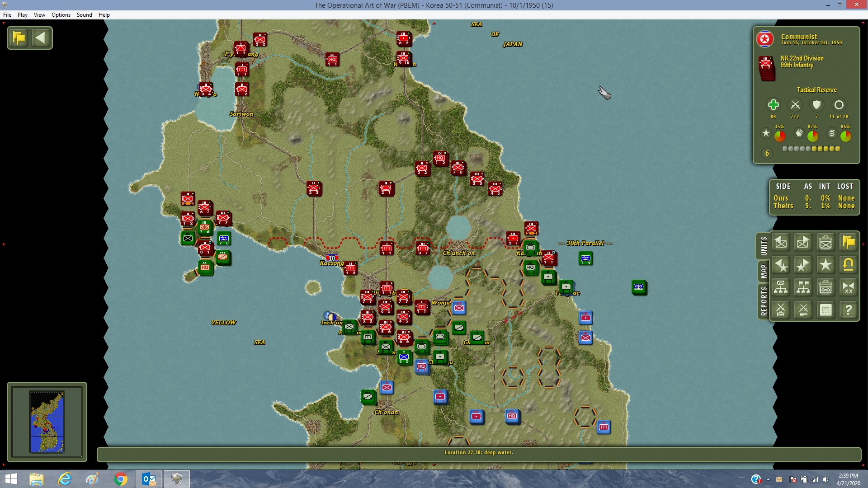Viewport: 868px width, 488px height.
Task: Click the Tactical Reserve deployment label
Action: click(816, 90)
